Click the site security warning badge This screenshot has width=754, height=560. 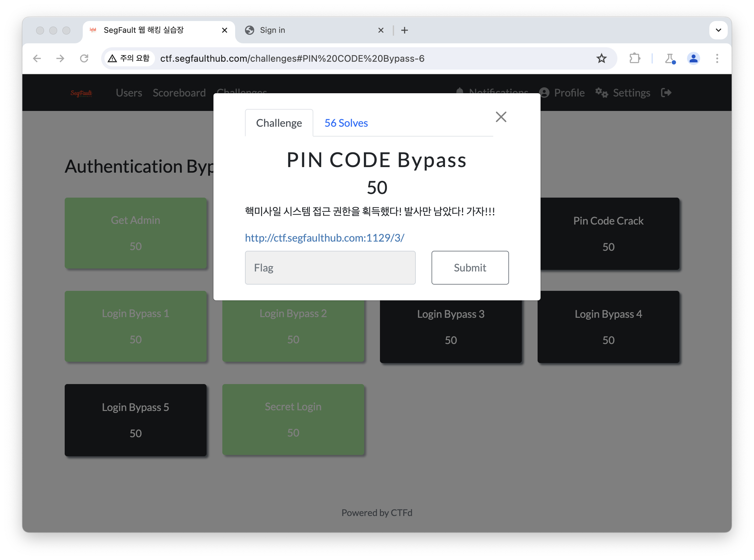129,58
